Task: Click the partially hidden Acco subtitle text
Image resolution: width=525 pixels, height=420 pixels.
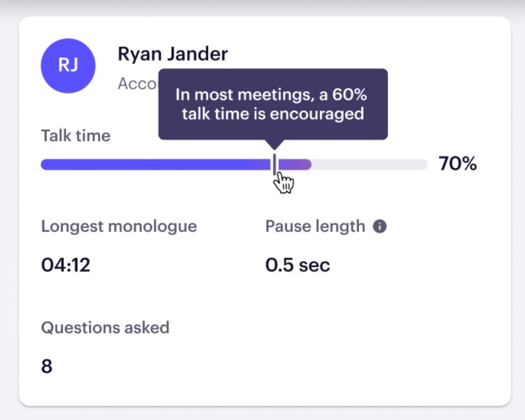Action: pyautogui.click(x=137, y=84)
